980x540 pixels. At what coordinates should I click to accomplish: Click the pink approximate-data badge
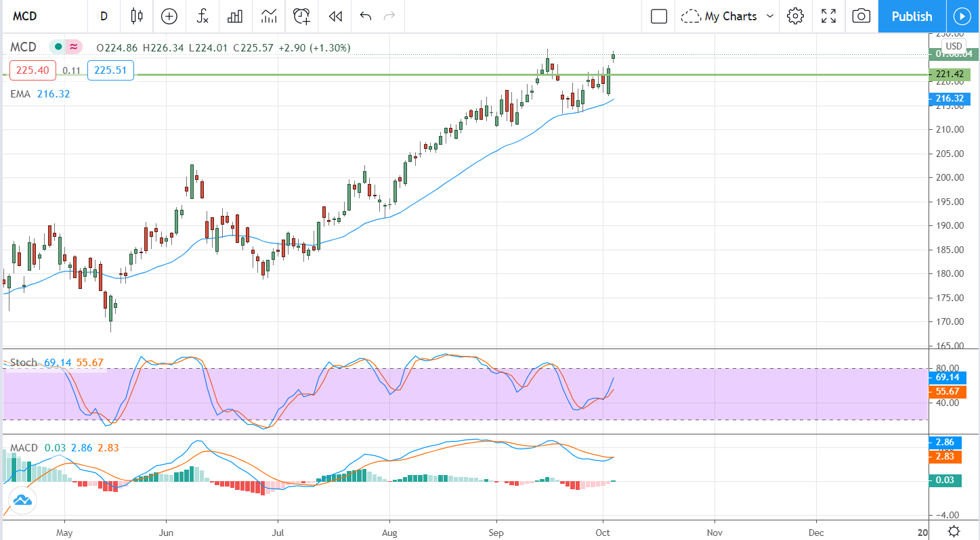click(73, 47)
